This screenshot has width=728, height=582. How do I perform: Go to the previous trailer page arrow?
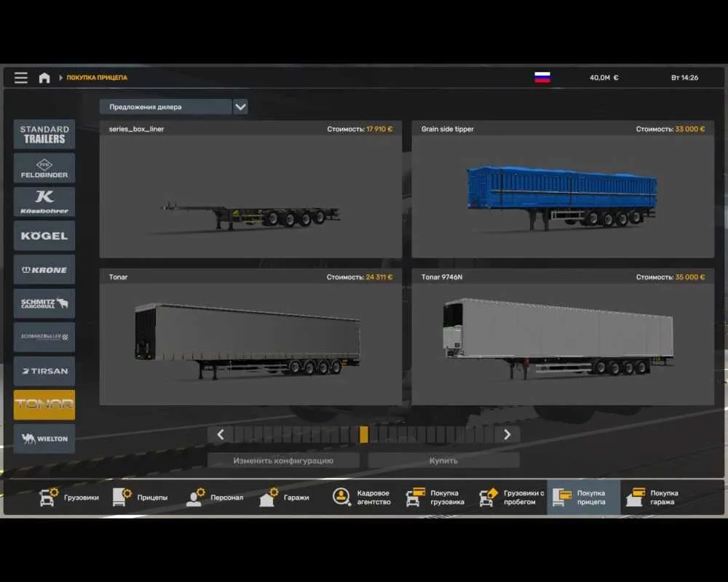pyautogui.click(x=221, y=434)
